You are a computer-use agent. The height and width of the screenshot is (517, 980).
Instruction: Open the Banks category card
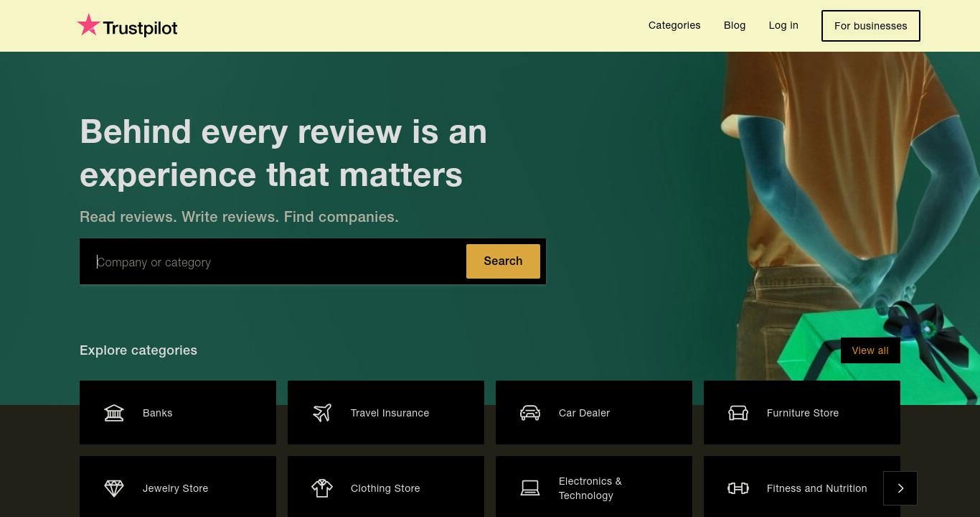click(x=178, y=413)
